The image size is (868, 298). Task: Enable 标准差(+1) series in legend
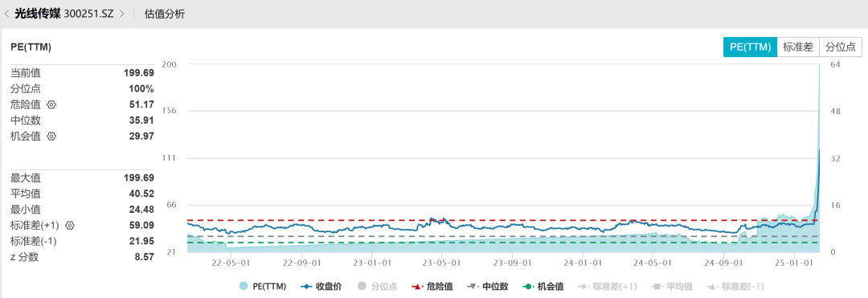608,287
